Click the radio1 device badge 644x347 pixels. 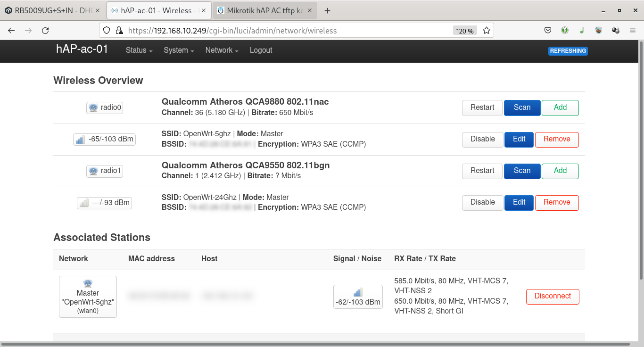click(x=105, y=171)
